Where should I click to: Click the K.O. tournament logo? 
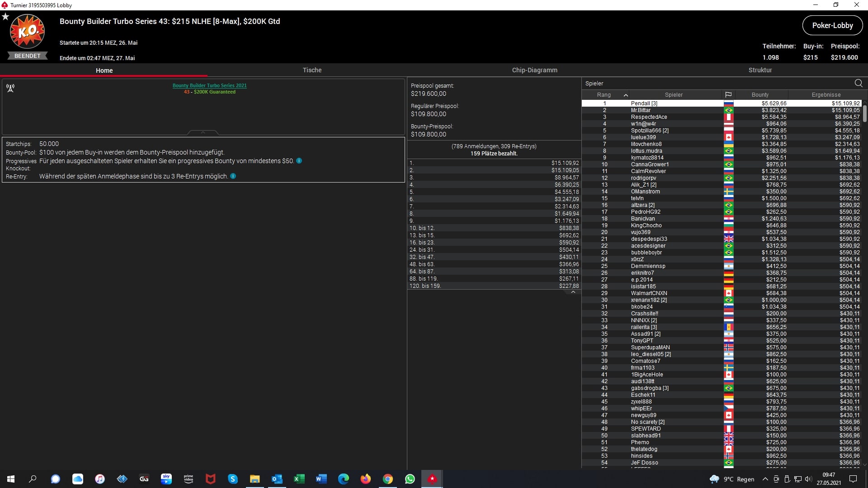coord(27,32)
